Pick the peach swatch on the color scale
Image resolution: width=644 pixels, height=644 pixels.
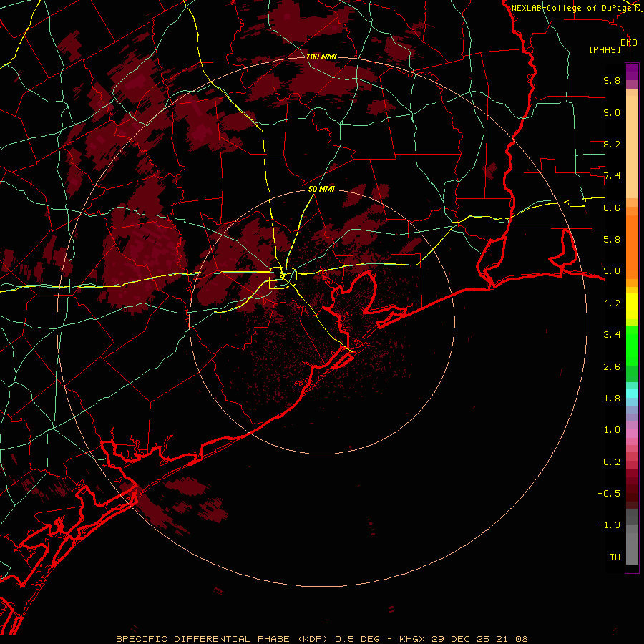632,148
